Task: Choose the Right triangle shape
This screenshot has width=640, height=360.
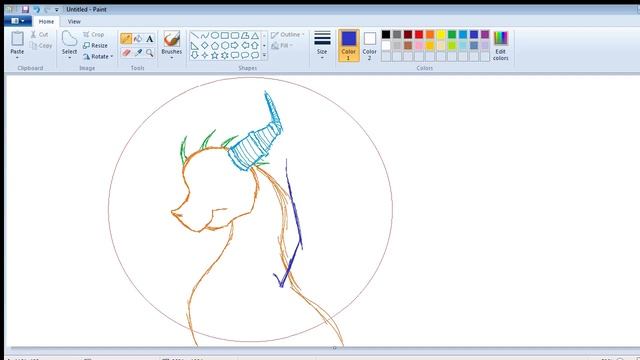Action: [x=195, y=46]
